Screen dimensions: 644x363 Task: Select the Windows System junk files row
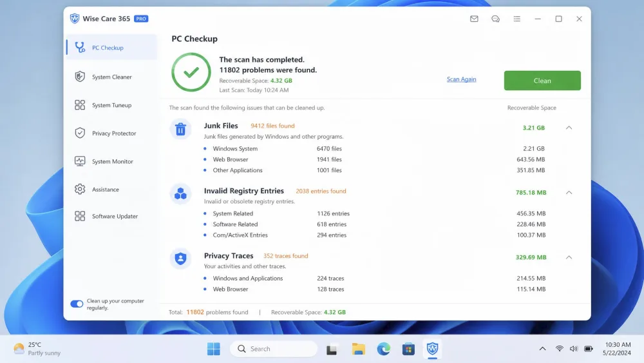375,148
